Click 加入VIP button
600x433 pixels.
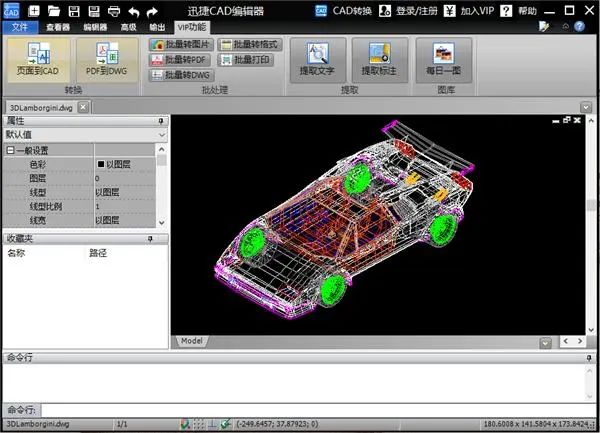tap(469, 11)
